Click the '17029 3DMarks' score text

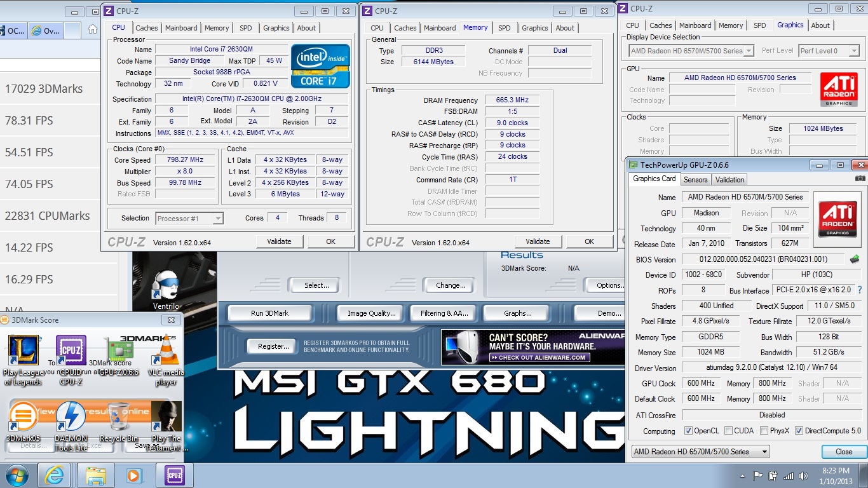(x=44, y=89)
